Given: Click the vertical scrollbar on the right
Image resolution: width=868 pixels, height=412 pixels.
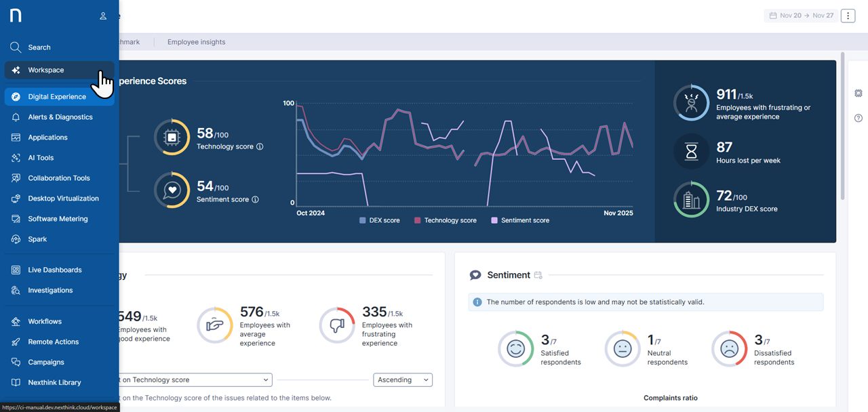Looking at the screenshot, I should click(842, 129).
